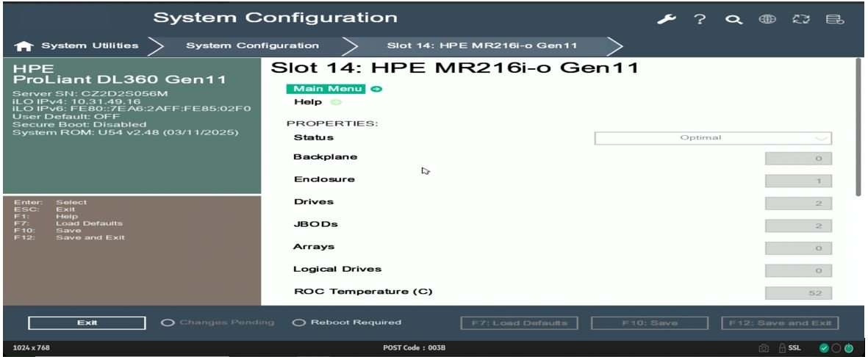Image resolution: width=868 pixels, height=357 pixels.
Task: Click the green checkmark status indicator
Action: (x=824, y=348)
